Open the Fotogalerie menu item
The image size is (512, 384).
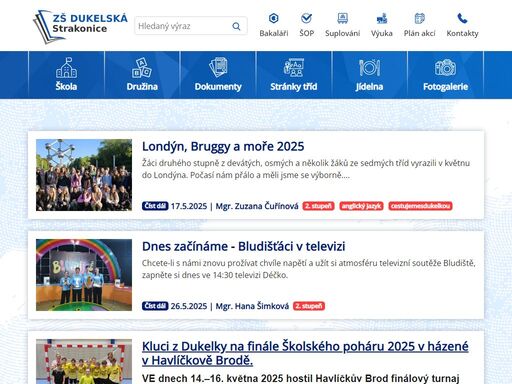point(445,75)
